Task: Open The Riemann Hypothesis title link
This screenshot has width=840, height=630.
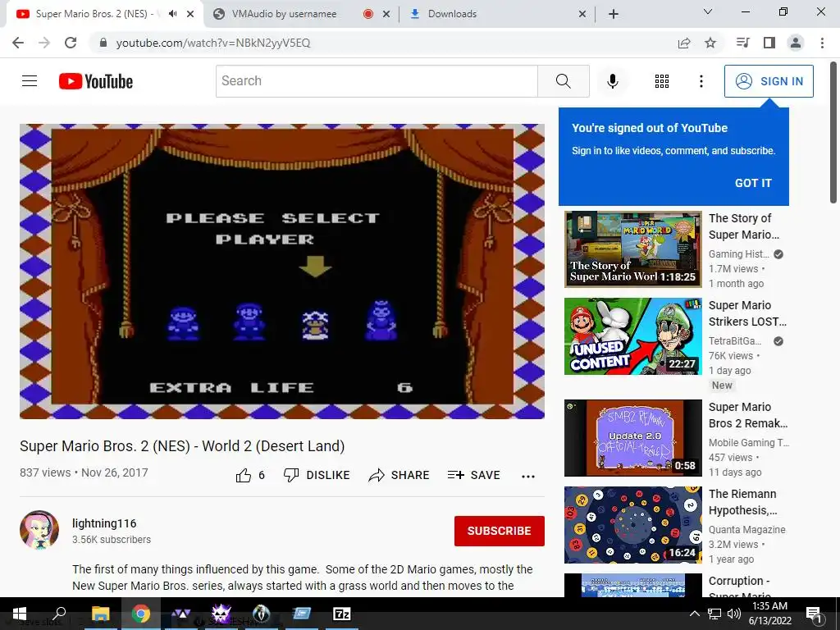Action: 743,502
